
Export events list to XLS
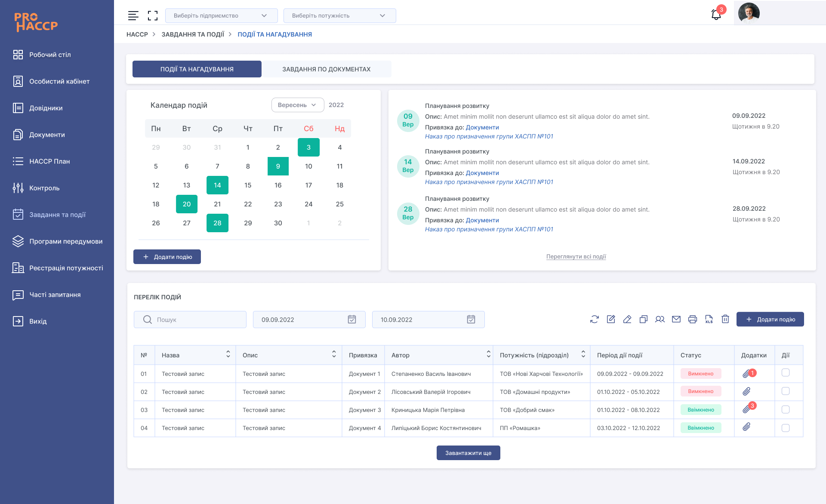709,319
